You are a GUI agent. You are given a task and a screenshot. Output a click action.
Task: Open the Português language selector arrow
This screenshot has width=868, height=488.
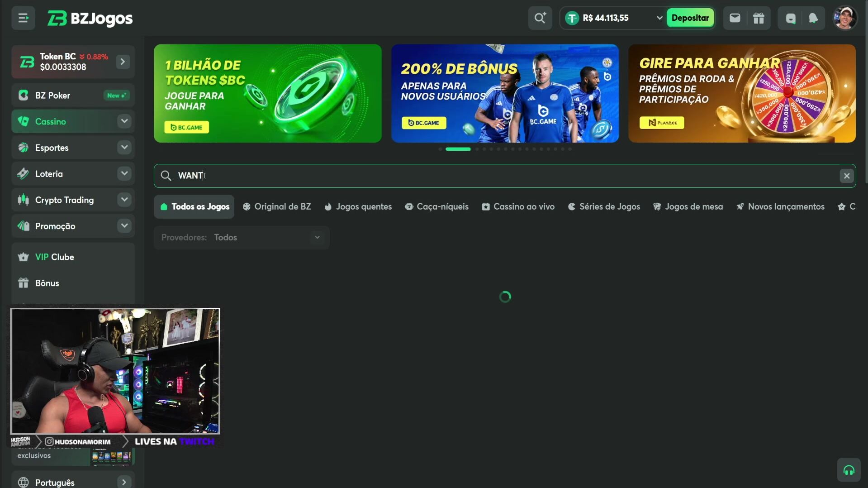124,483
